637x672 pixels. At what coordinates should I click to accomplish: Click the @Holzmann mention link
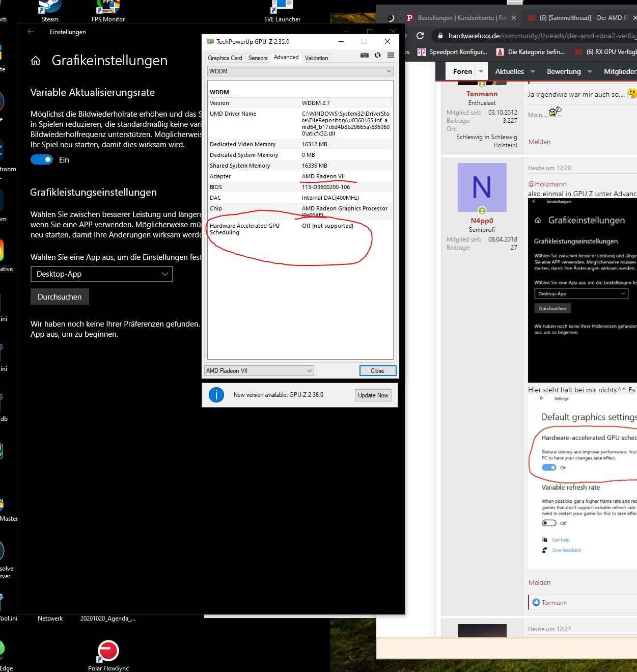pyautogui.click(x=547, y=184)
